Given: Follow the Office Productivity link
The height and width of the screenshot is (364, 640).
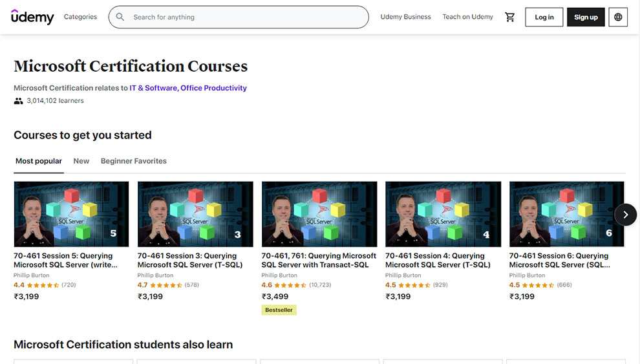Looking at the screenshot, I should 213,88.
